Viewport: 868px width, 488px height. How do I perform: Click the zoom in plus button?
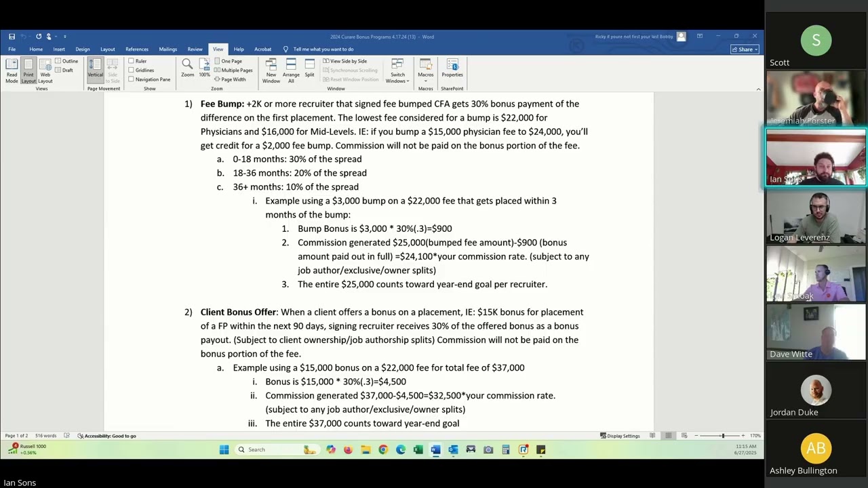[x=743, y=436]
